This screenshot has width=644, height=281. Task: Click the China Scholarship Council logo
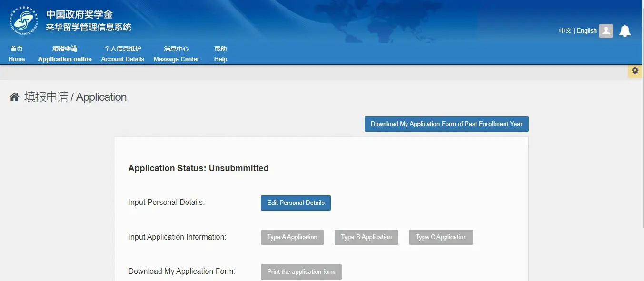tap(25, 21)
